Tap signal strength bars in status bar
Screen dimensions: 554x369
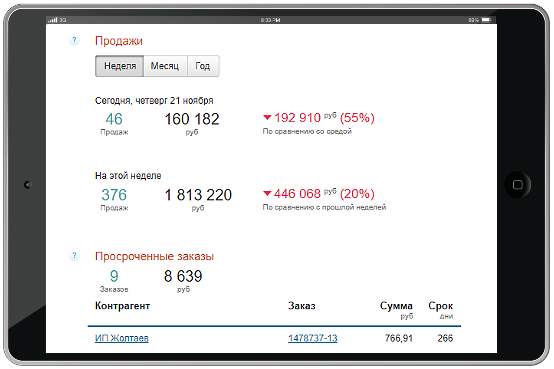53,20
